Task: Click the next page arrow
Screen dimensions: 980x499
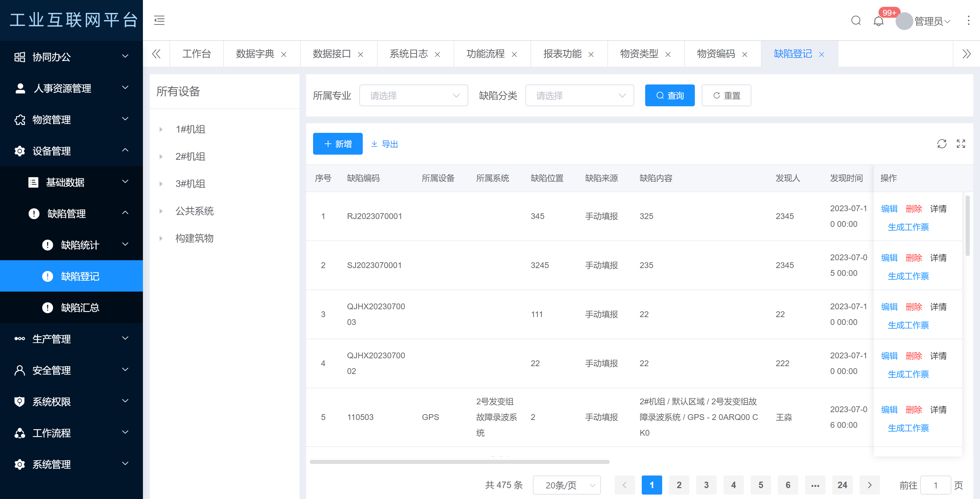Action: pyautogui.click(x=870, y=485)
